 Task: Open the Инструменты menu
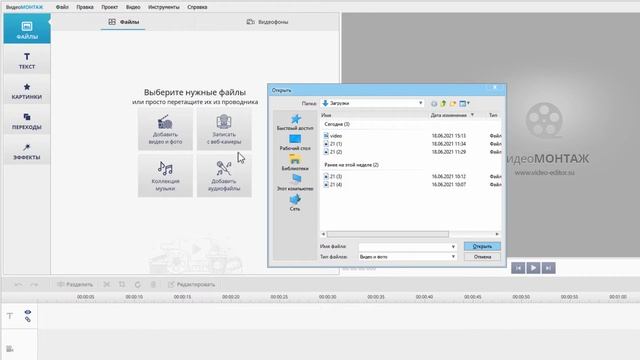[164, 7]
